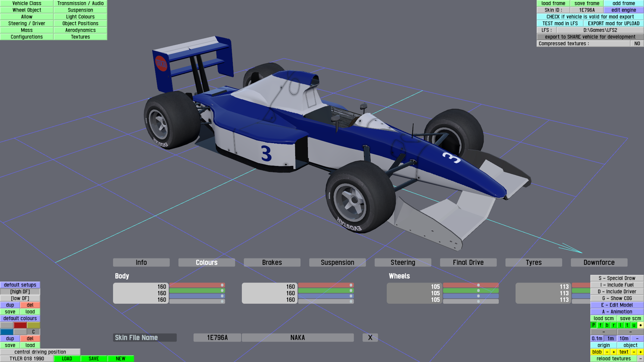This screenshot has height=362, width=644.
Task: Toggle G - Show COG
Action: tap(617, 298)
